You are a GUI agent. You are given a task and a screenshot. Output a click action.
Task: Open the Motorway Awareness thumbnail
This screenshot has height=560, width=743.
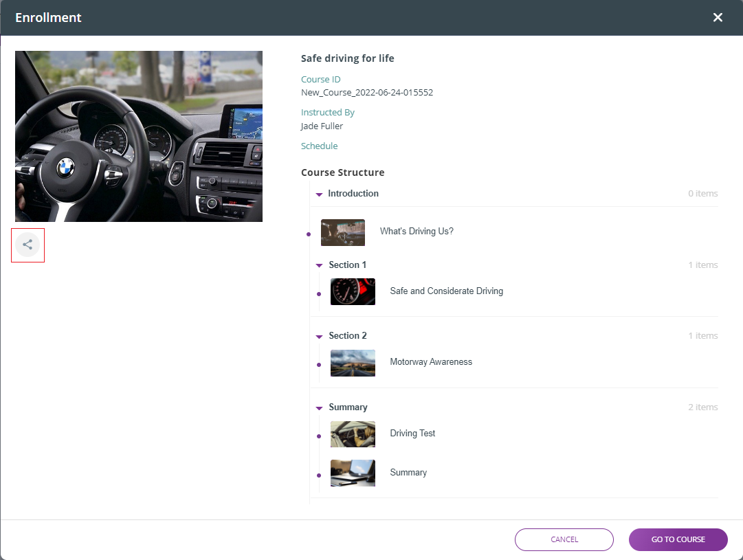[353, 363]
